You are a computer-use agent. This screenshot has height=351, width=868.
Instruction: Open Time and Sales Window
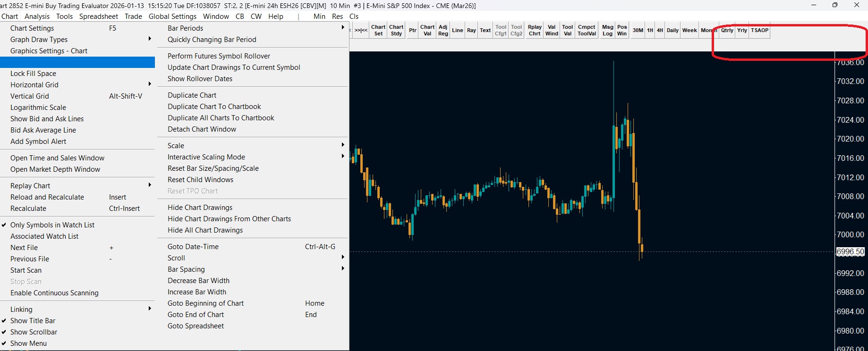click(x=77, y=158)
